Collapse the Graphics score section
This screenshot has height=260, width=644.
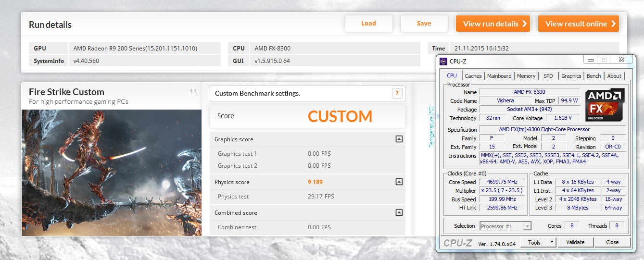coord(398,139)
